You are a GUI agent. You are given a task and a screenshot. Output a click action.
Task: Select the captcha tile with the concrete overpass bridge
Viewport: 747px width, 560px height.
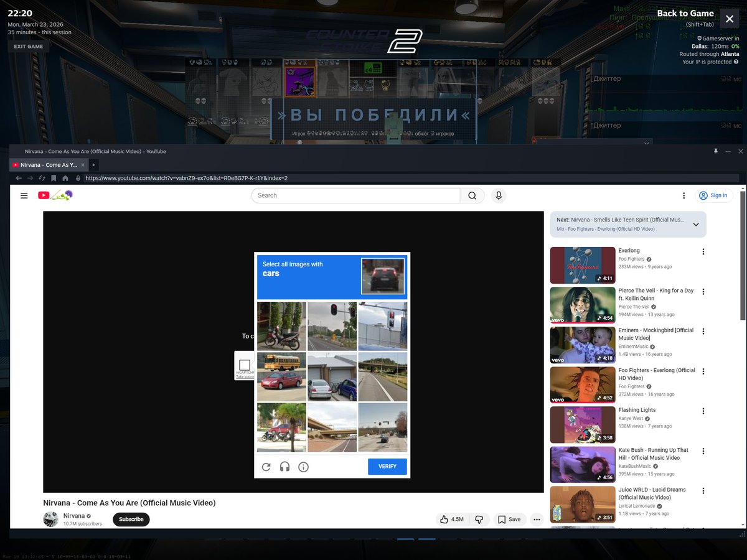[x=332, y=427]
